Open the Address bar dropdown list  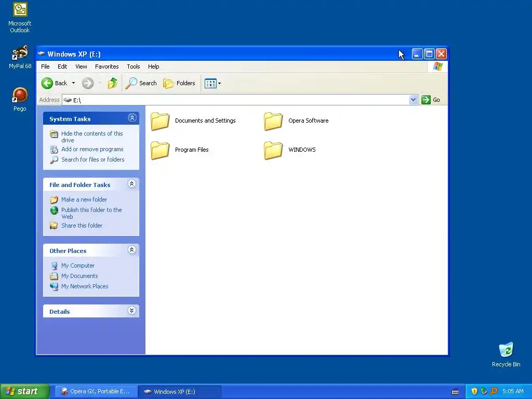click(x=413, y=100)
